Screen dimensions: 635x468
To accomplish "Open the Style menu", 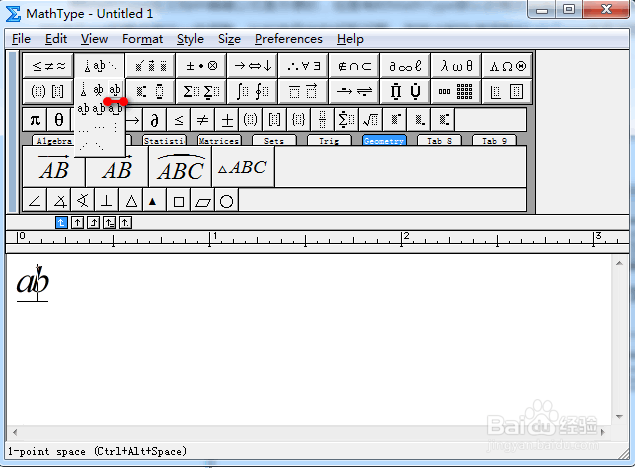I will click(x=190, y=39).
